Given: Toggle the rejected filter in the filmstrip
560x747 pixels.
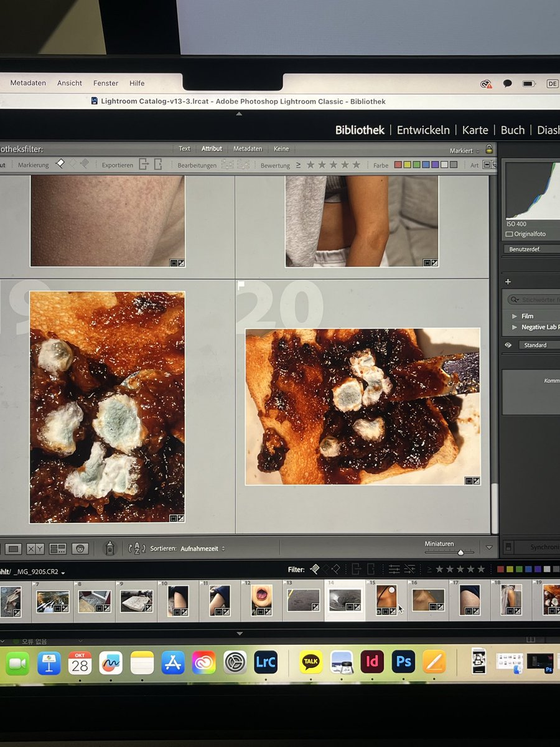Looking at the screenshot, I should 336,569.
